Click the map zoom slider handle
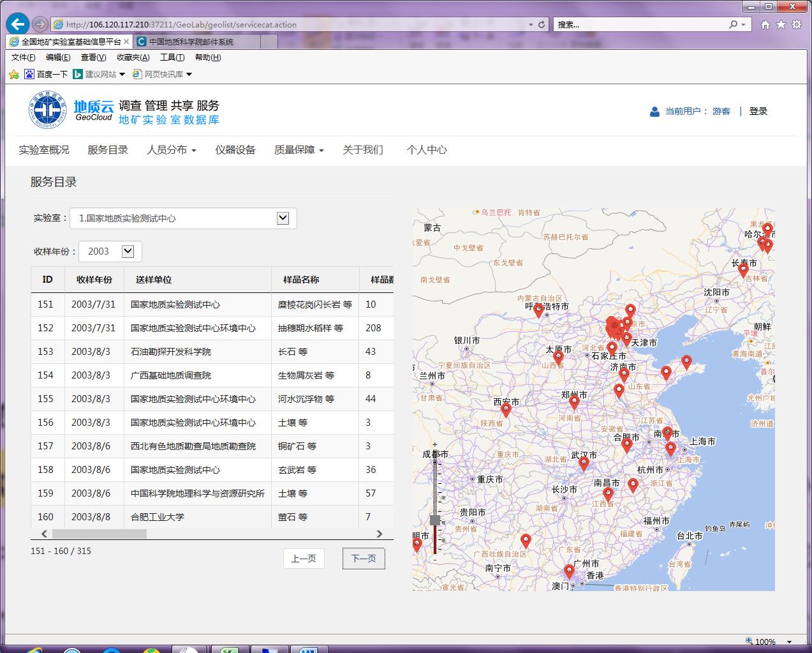The image size is (812, 653). 435,520
